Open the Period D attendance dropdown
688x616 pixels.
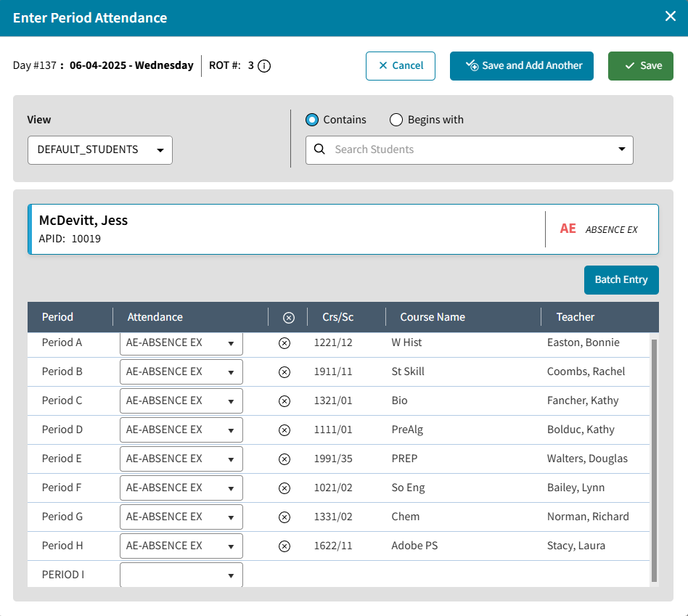[x=181, y=430]
